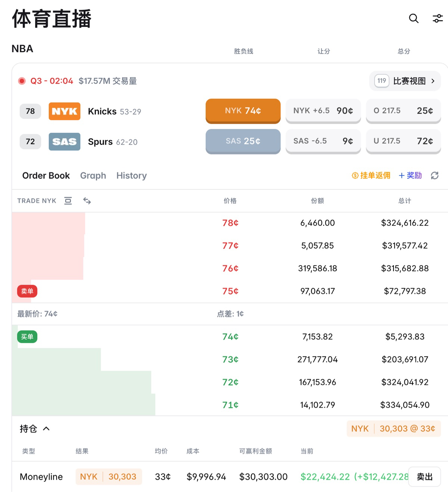The width and height of the screenshot is (448, 492).
Task: Click the 让分 column header
Action: pyautogui.click(x=324, y=51)
